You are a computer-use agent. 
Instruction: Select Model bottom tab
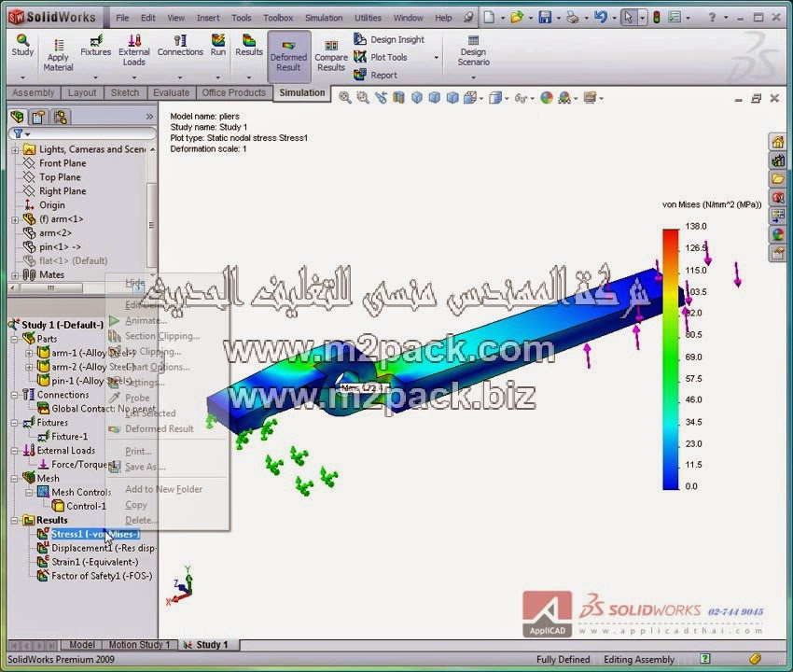pyautogui.click(x=82, y=645)
